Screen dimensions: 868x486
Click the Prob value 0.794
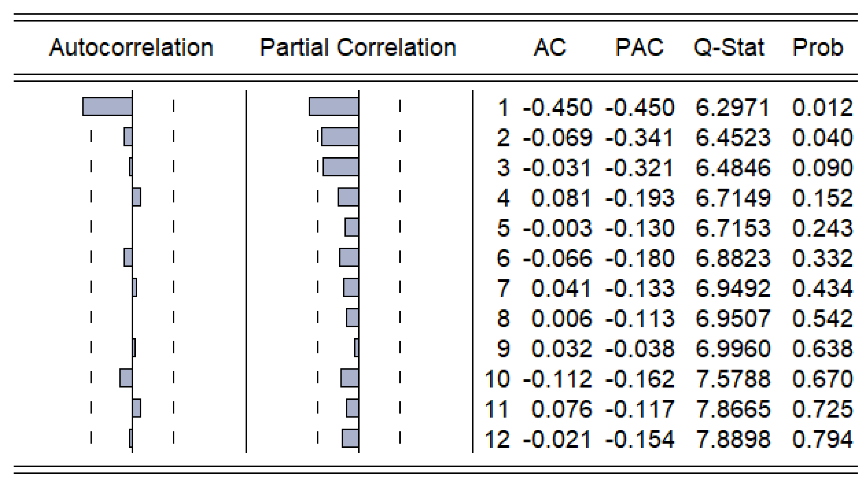coord(822,439)
